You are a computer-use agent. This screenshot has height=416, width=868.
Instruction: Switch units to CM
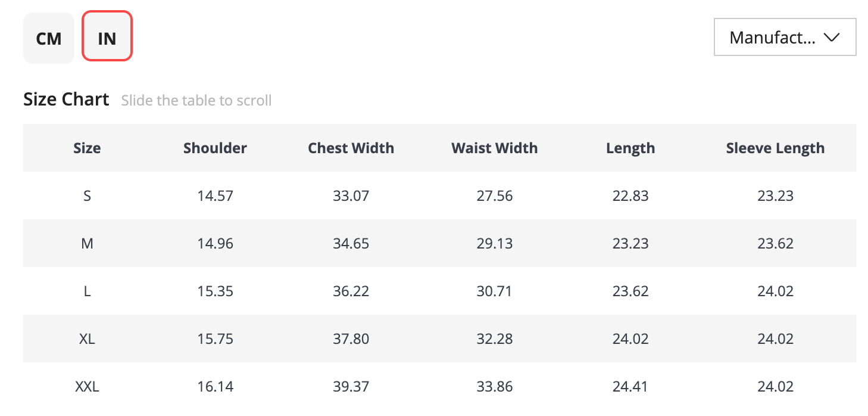[x=49, y=38]
